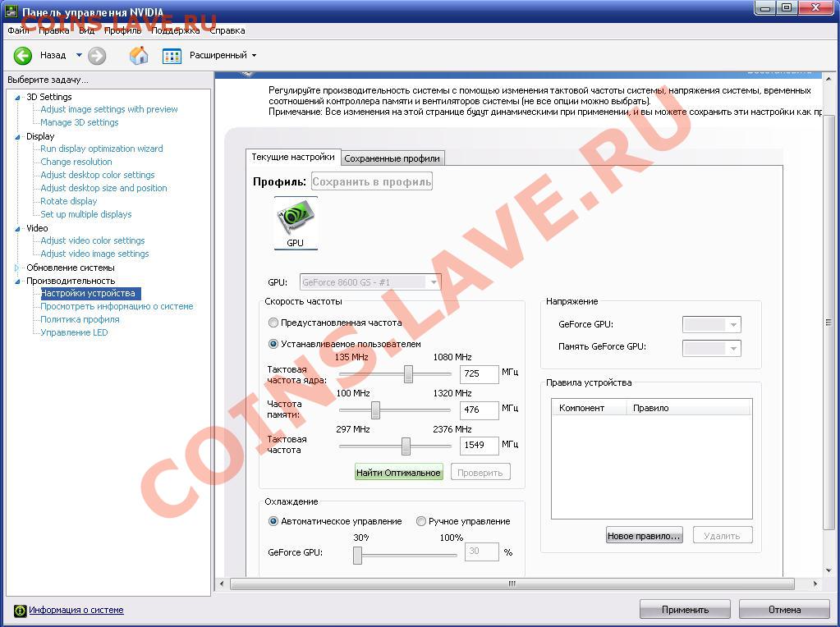The image size is (840, 627).
Task: Click the view mode grid icon
Action: 172,56
